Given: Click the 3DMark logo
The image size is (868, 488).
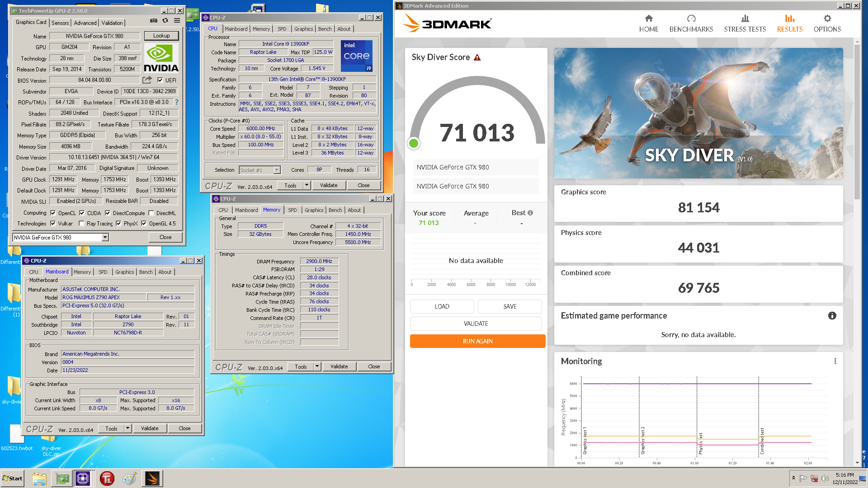Looking at the screenshot, I should click(x=447, y=23).
